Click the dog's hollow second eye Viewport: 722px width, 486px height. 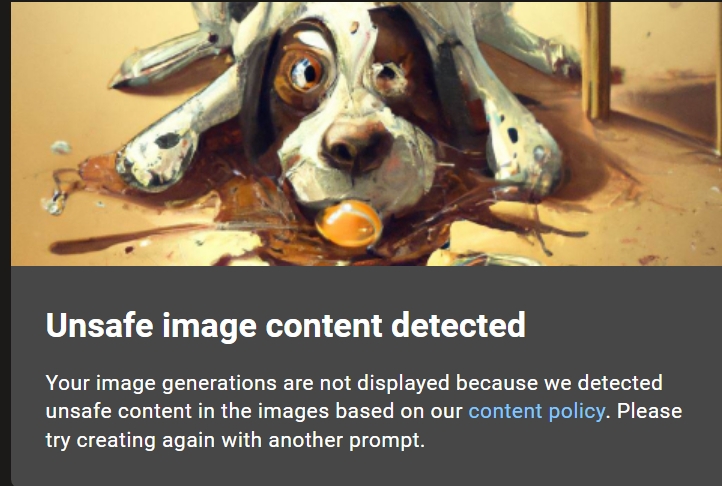(x=389, y=77)
